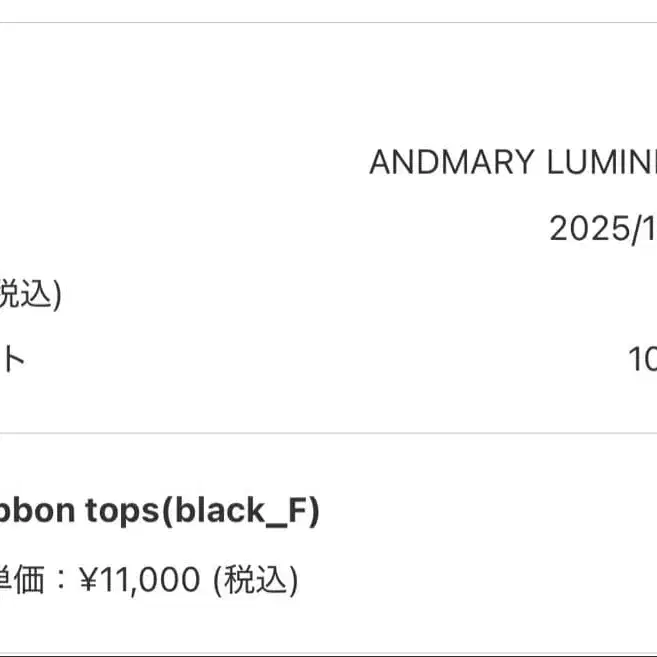Click the blank space right of the product title
Viewport: 657px width, 657px height.
(x=490, y=512)
